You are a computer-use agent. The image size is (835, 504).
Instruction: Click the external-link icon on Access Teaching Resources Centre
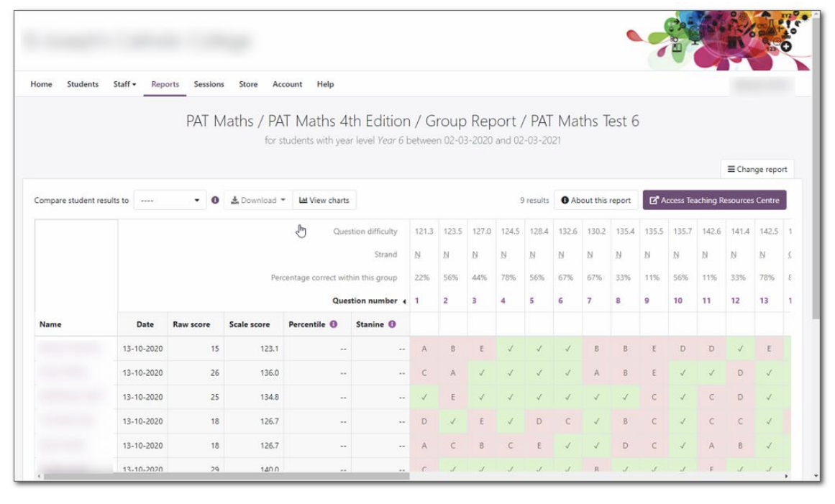point(654,200)
